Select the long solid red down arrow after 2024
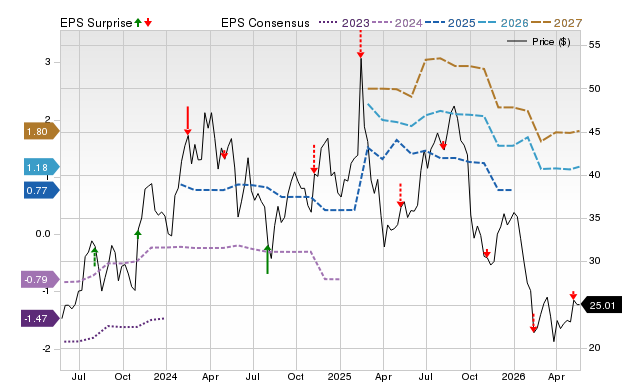The width and height of the screenshot is (640, 382). (187, 120)
